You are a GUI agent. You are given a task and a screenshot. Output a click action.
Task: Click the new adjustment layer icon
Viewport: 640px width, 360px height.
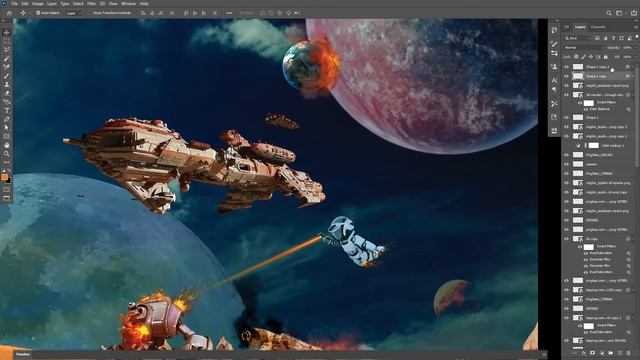[602, 353]
